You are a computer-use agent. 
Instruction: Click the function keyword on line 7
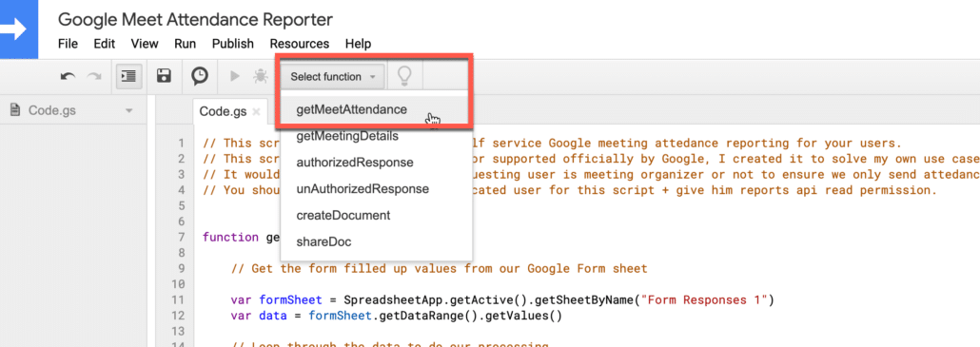click(x=230, y=237)
